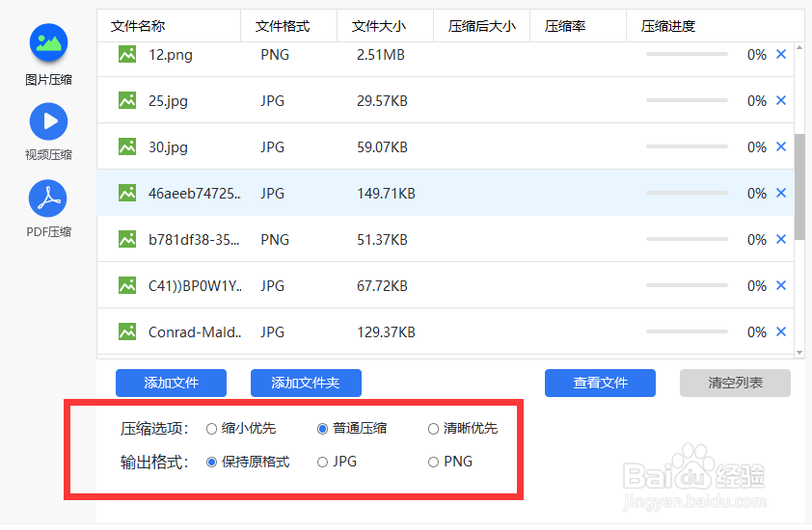Select the file name Conrad-Mald..
The width and height of the screenshot is (812, 530).
195,331
